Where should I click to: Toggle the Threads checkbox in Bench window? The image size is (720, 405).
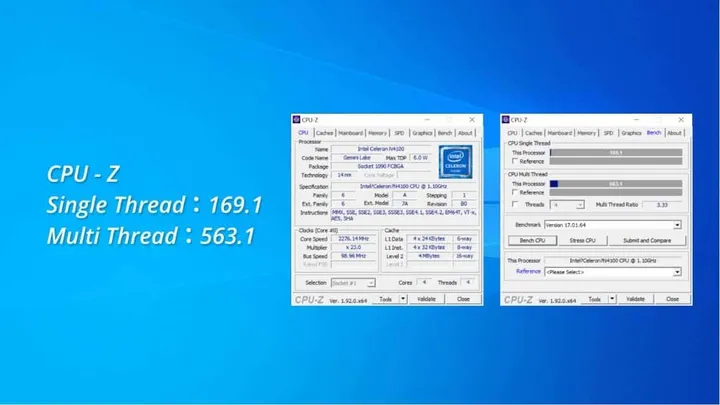click(x=515, y=204)
